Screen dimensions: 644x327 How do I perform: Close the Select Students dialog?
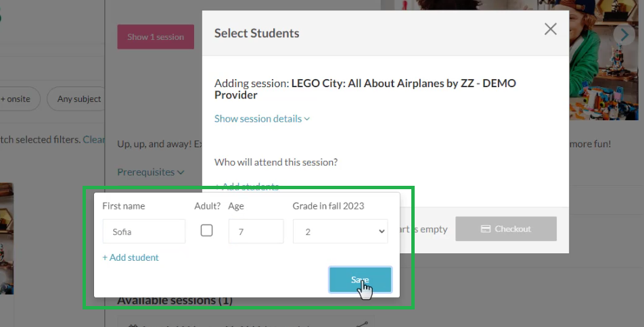(x=551, y=29)
